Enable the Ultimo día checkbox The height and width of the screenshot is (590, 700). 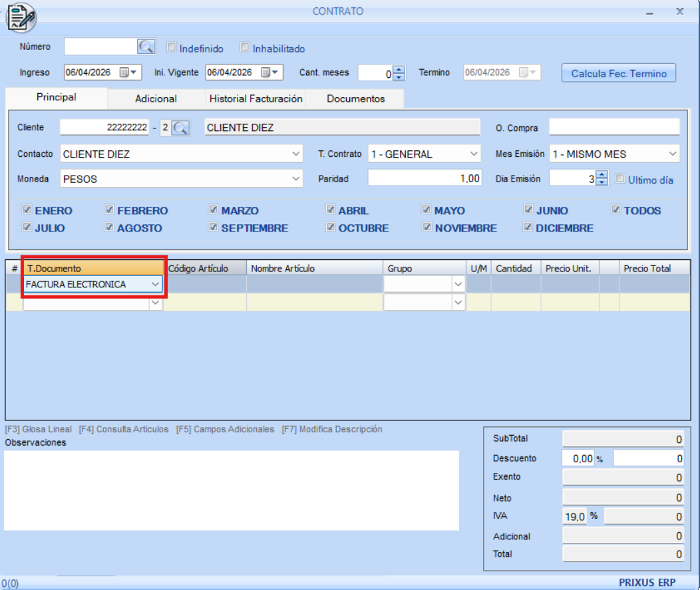[x=620, y=179]
